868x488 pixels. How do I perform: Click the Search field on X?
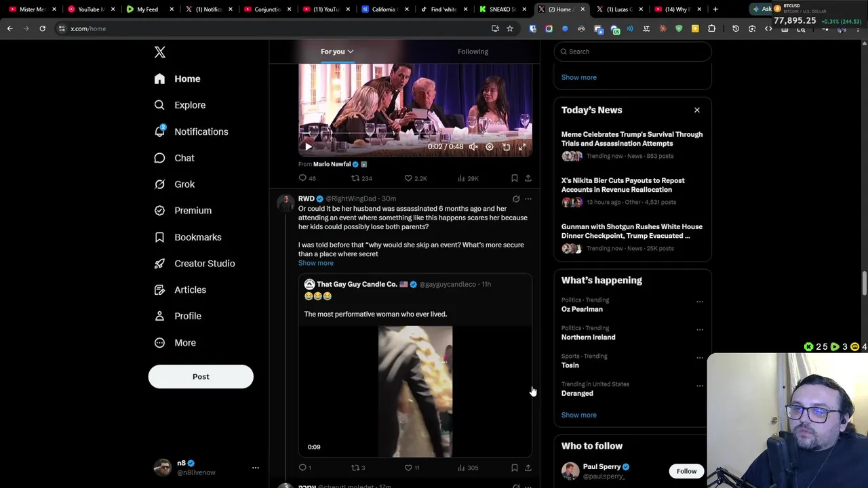[x=633, y=52]
